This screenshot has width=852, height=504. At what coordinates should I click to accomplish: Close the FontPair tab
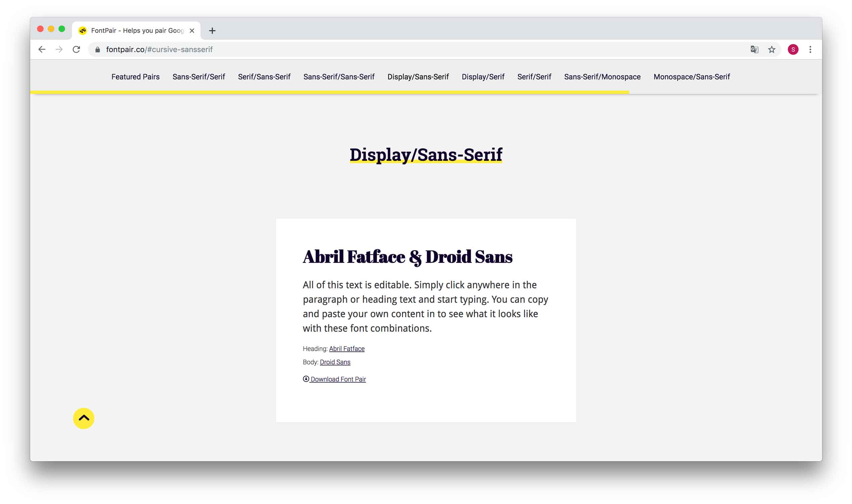pos(192,31)
